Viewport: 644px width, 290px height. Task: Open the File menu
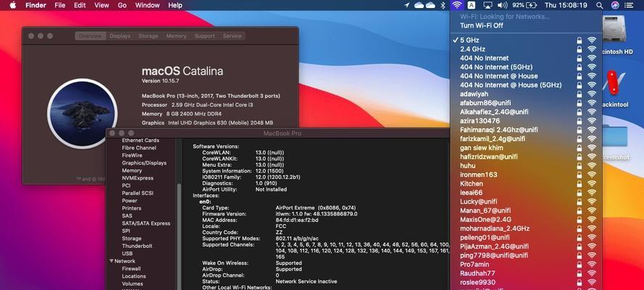pyautogui.click(x=60, y=5)
